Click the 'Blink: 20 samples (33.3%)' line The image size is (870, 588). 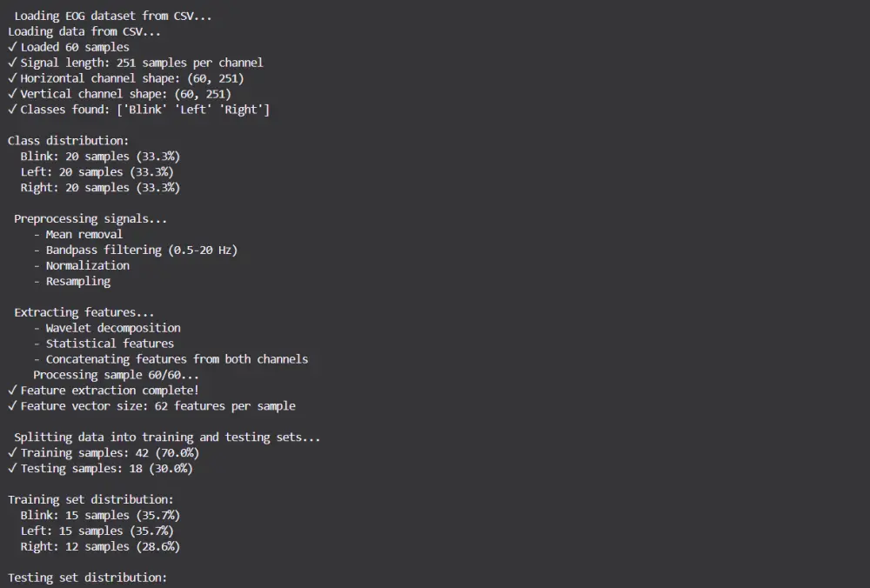(x=100, y=157)
